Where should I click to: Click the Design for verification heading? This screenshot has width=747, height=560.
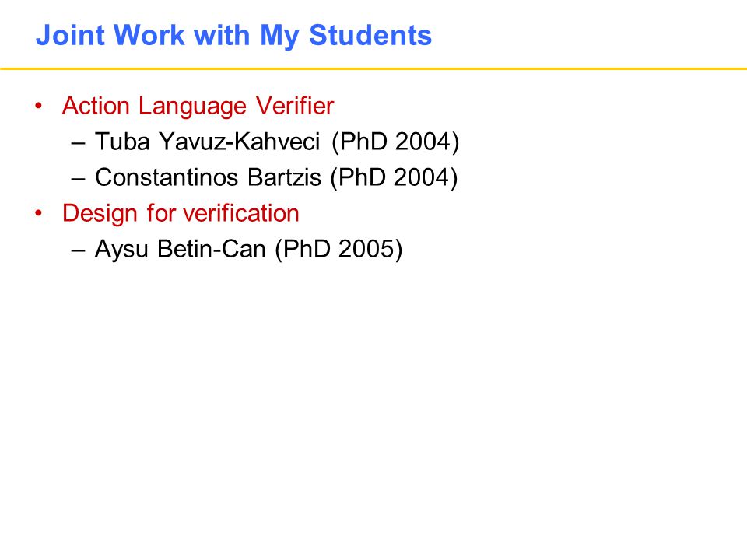[181, 213]
